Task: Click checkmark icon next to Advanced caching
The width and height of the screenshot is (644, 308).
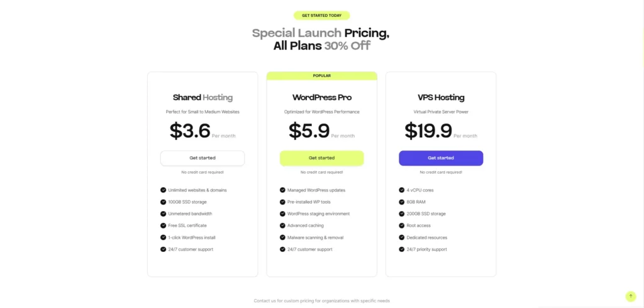Action: 282,225
